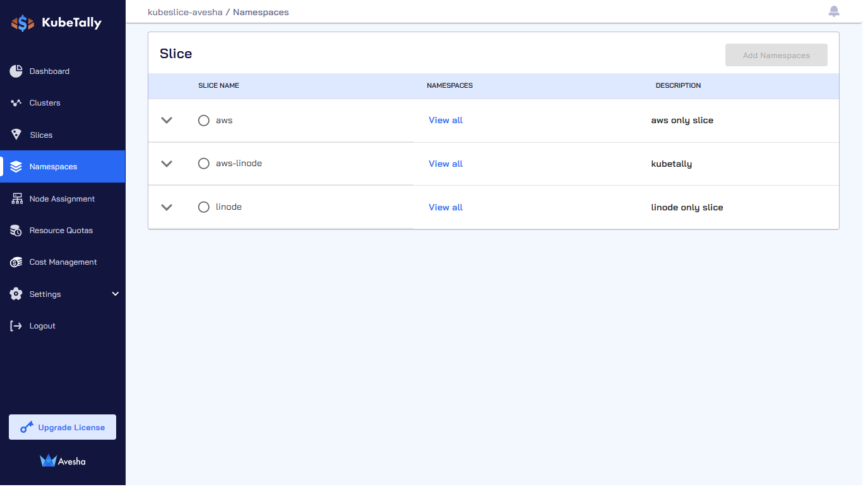Image resolution: width=868 pixels, height=494 pixels.
Task: Click the Resource Quotas coins icon
Action: 16,231
